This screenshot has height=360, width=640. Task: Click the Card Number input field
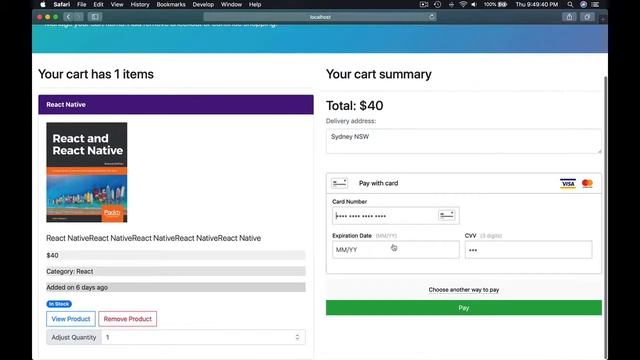[396, 216]
